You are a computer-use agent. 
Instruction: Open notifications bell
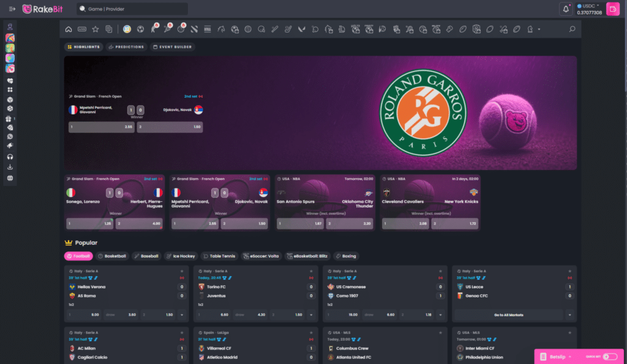[x=565, y=9]
